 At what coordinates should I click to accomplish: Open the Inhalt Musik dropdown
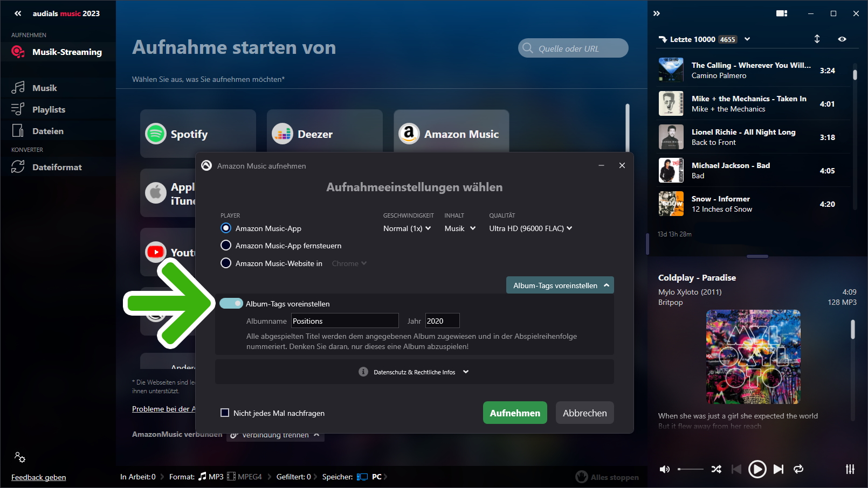pyautogui.click(x=460, y=228)
